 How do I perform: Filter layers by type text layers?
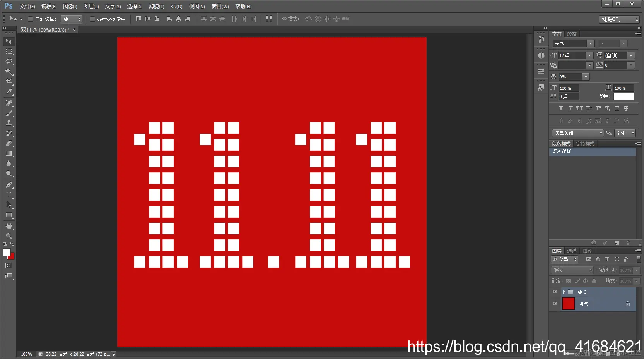click(607, 259)
